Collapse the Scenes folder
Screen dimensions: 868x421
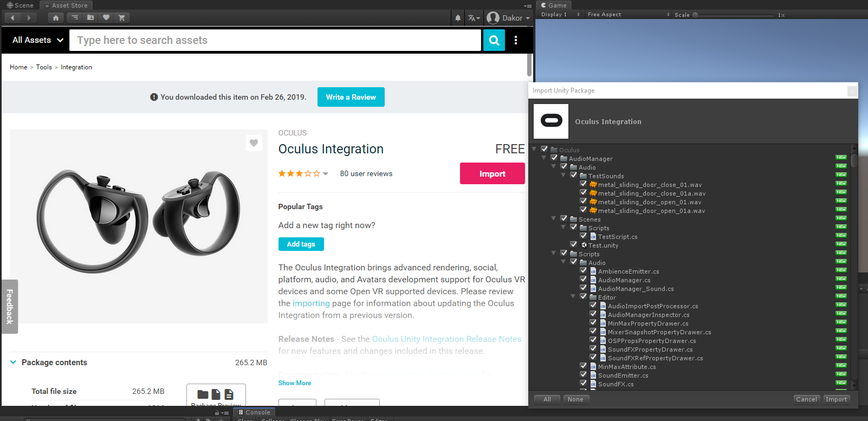point(554,218)
